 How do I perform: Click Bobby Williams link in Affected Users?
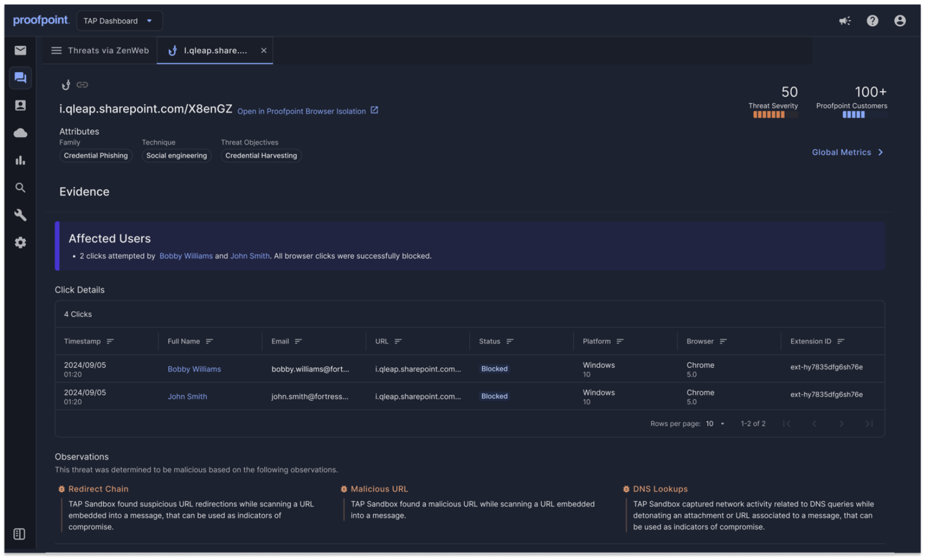[186, 257]
